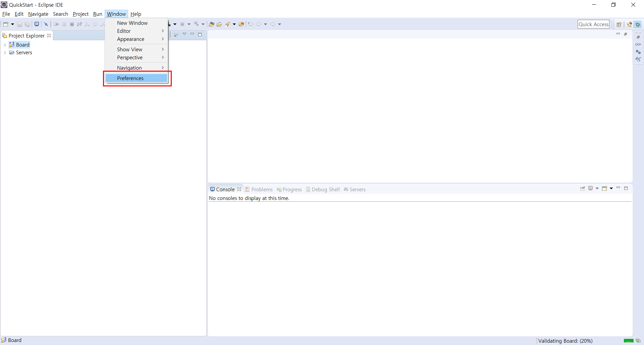Click the External Tools toolbar icon
Screen dimensions: 644x345
coord(197,24)
